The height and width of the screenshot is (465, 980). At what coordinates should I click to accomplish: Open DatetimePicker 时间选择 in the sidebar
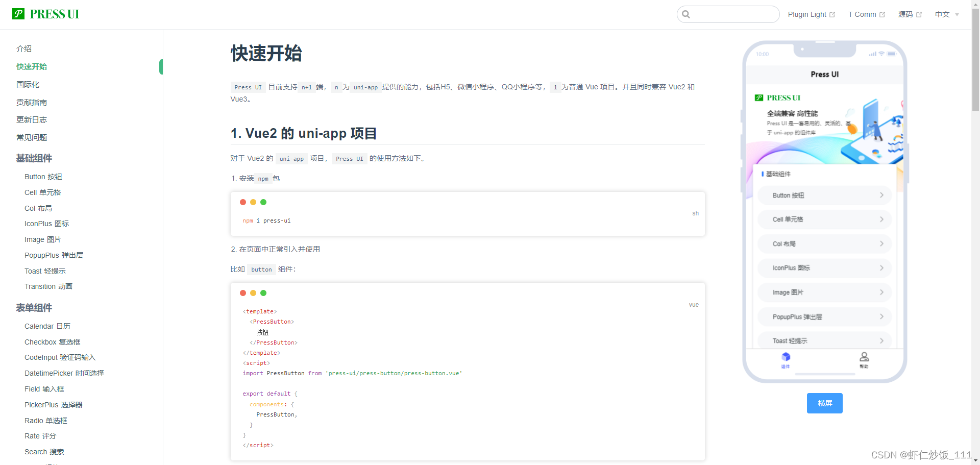[x=64, y=373]
